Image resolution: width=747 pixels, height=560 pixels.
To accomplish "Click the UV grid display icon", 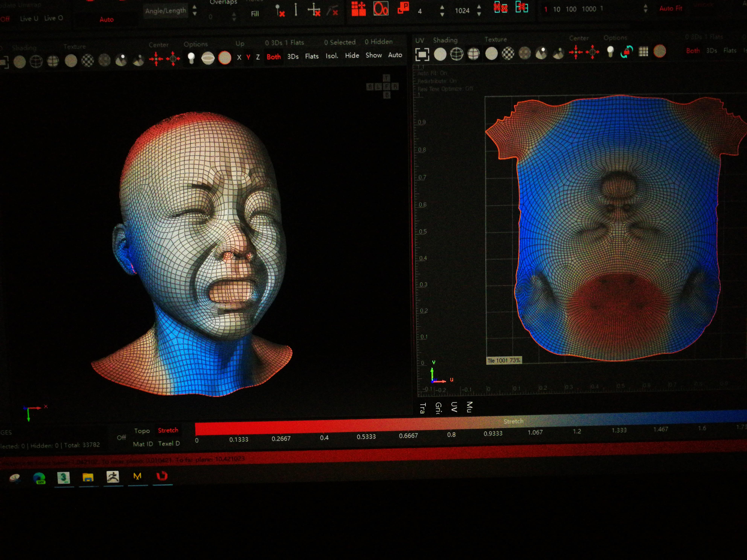I will pyautogui.click(x=643, y=52).
